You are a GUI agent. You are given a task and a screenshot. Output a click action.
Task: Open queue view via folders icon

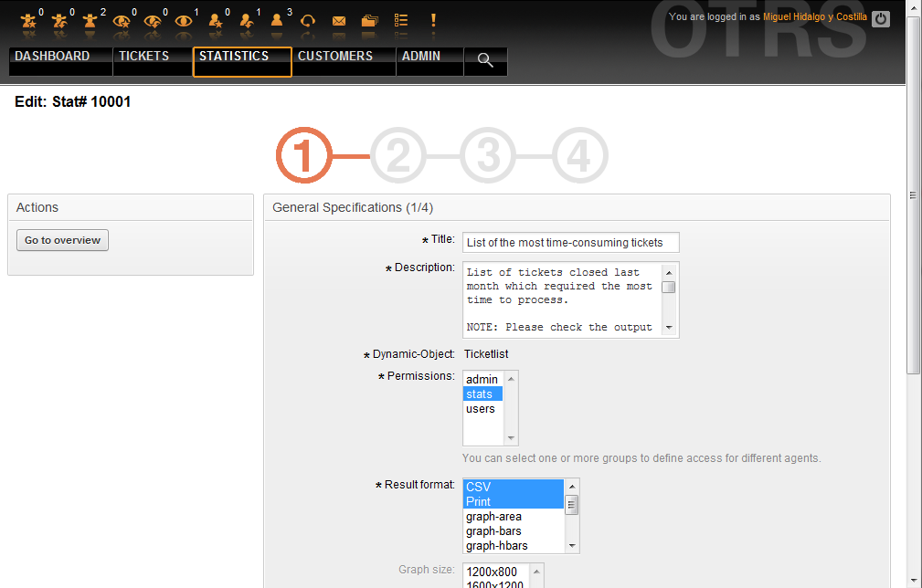(369, 20)
